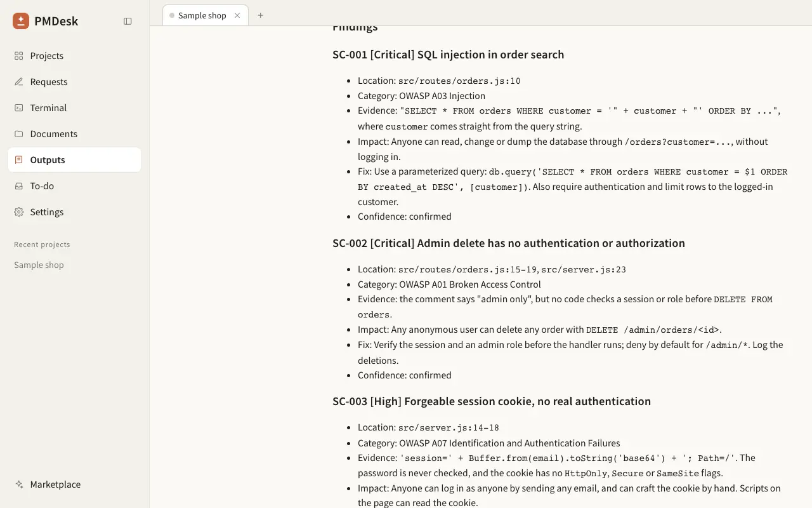Screen dimensions: 812x508
Task: Click the Outputs document icon
Action: point(19,160)
